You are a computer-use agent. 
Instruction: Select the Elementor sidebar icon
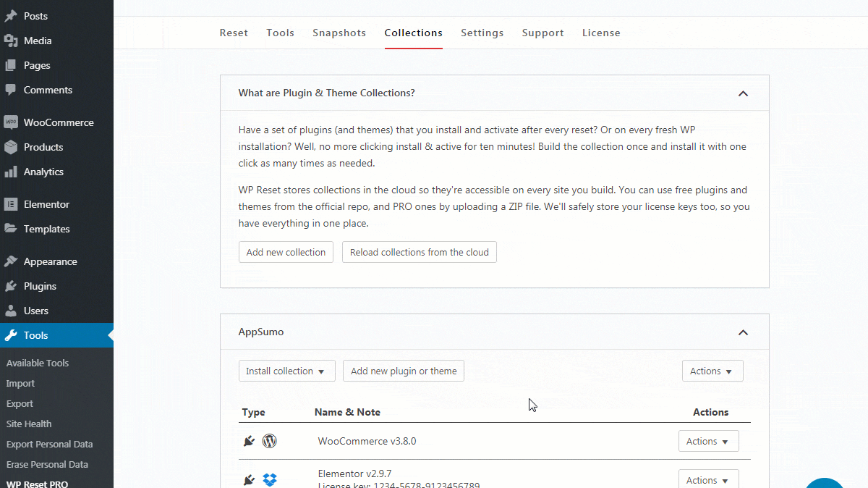pos(12,204)
